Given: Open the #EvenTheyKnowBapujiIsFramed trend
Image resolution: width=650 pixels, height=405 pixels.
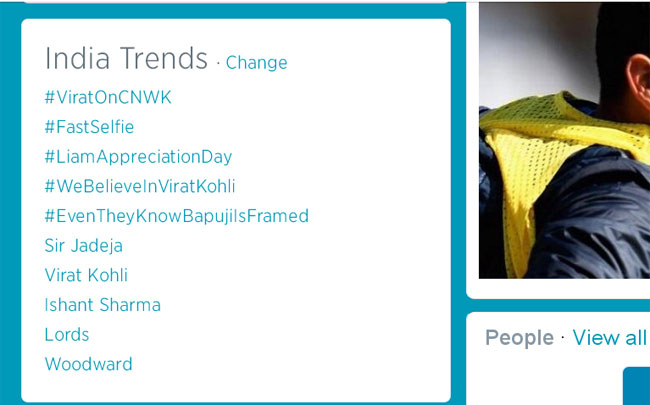Looking at the screenshot, I should (176, 216).
